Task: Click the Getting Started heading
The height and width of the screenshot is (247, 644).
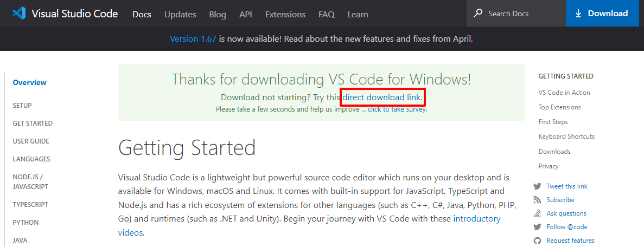Action: point(187,148)
